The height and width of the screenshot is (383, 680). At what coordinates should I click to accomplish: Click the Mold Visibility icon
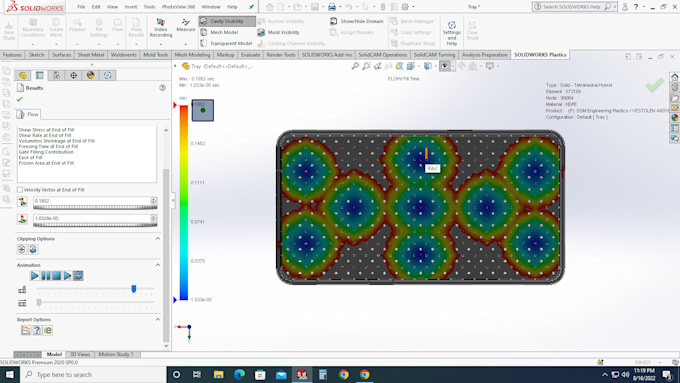[x=261, y=32]
